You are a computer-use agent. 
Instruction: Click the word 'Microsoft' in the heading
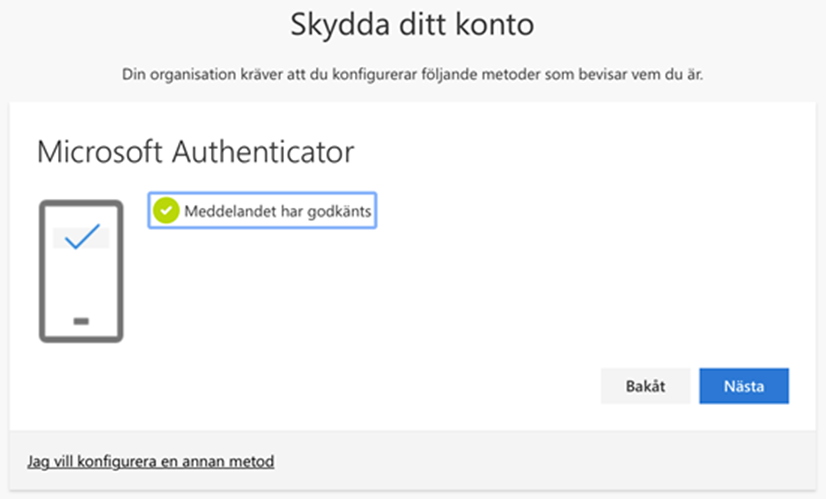click(100, 152)
